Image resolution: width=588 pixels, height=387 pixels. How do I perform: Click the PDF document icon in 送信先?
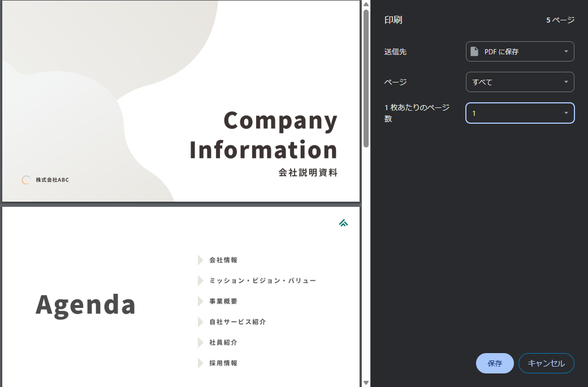click(474, 51)
